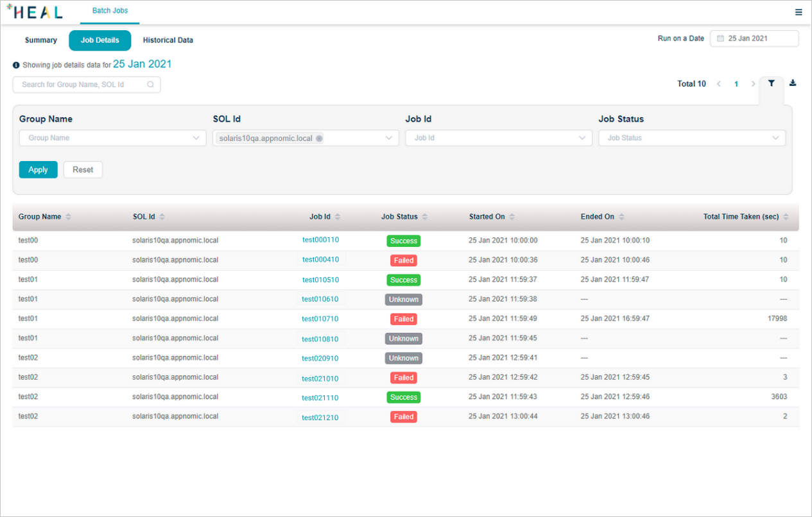This screenshot has height=517, width=812.
Task: Click the HEAL logo
Action: tap(35, 12)
